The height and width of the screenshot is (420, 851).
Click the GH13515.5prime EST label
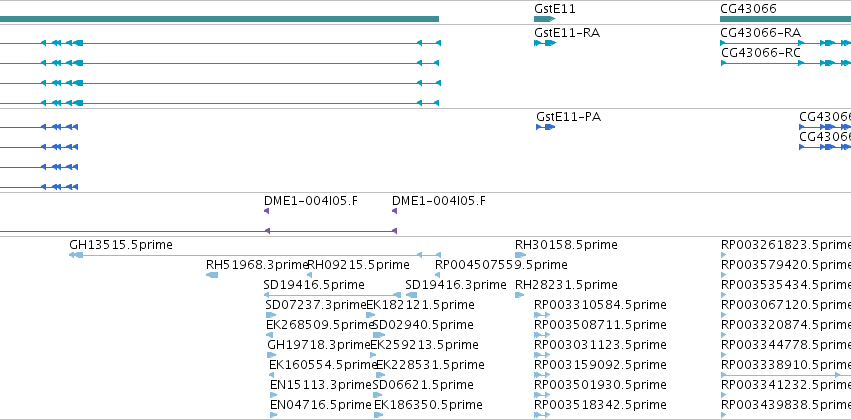[121, 245]
